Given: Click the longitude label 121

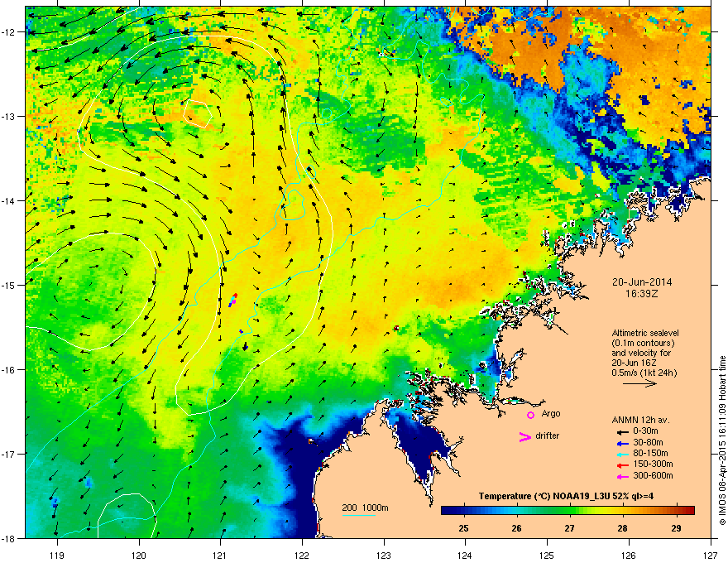Looking at the screenshot, I should [x=220, y=556].
